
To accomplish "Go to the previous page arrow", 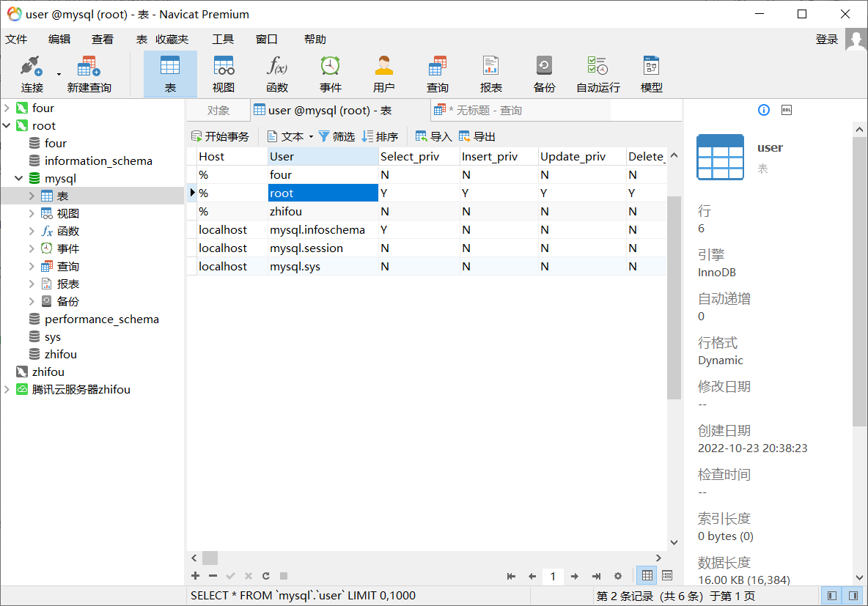I will pos(532,576).
